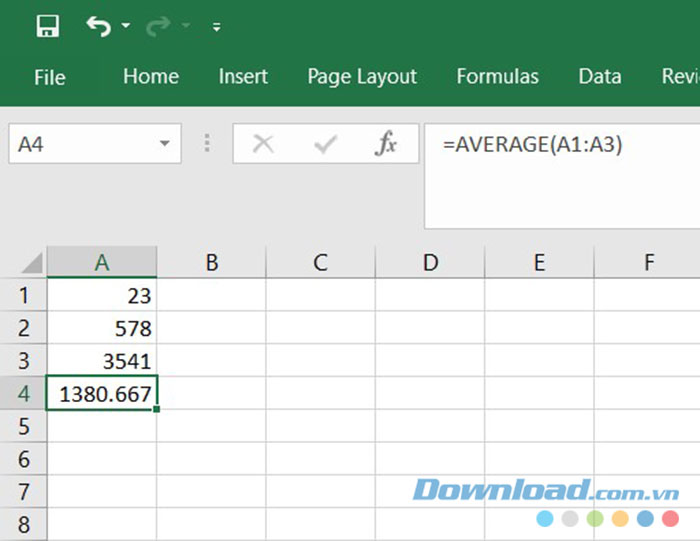Select row 6 header
Viewport: 700px width, 541px height.
(24, 460)
